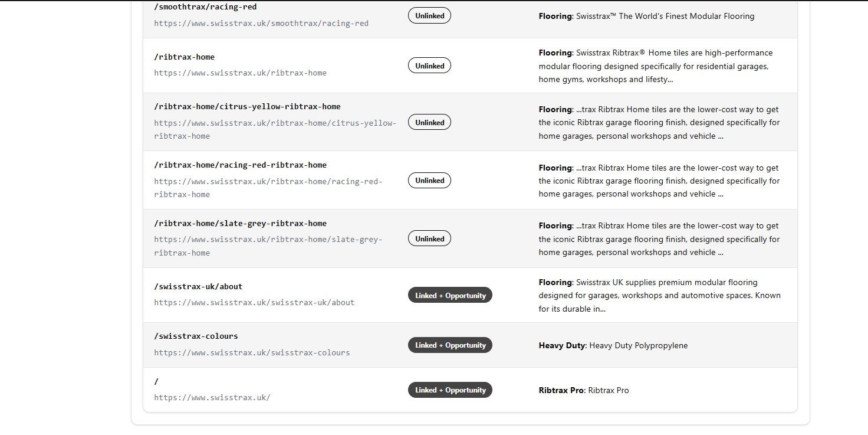Screen dimensions: 868x435
Task: Open the citrus-yellow-ribtrax-home full URL
Action: tap(275, 129)
